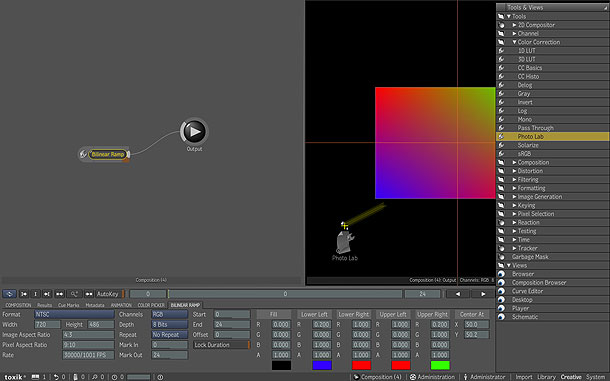Click the undo icon in status bar

click(56, 377)
